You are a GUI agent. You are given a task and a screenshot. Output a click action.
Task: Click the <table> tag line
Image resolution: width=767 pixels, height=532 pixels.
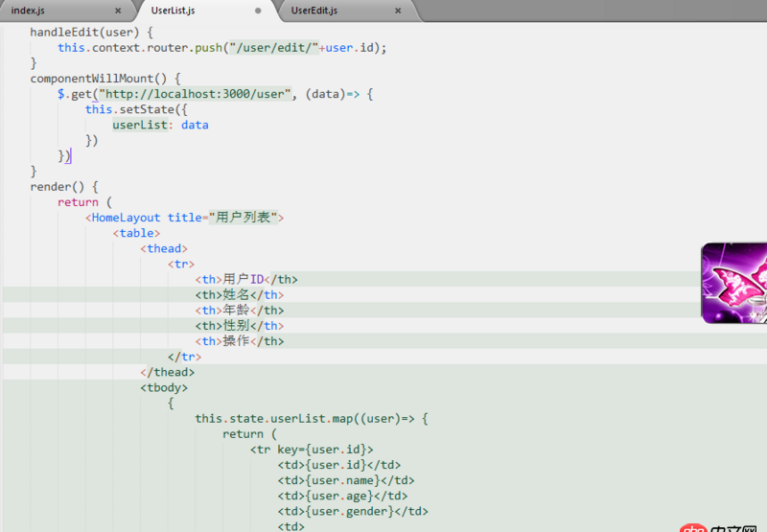tap(136, 233)
